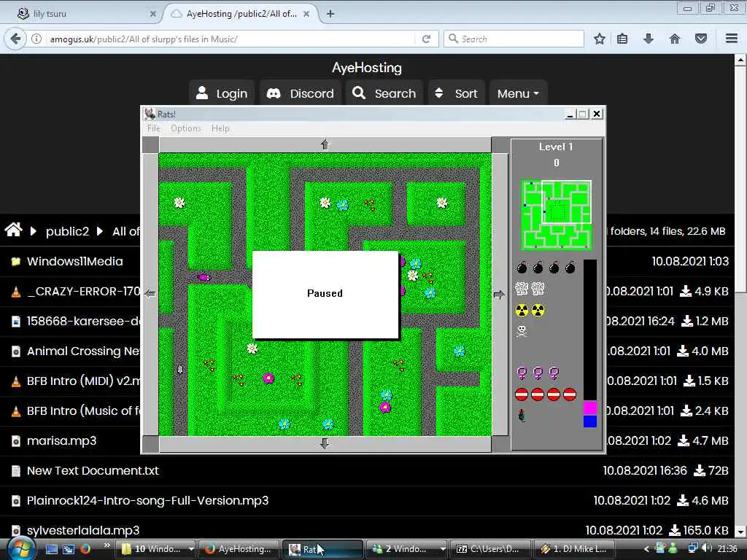The height and width of the screenshot is (560, 747).
Task: Select the skull poison item in Rats panel
Action: [522, 331]
